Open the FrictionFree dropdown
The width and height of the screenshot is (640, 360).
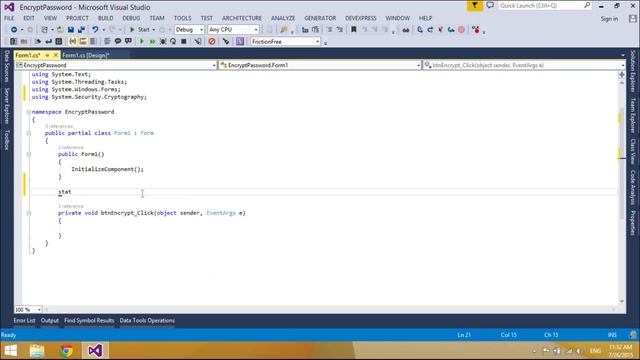click(285, 41)
